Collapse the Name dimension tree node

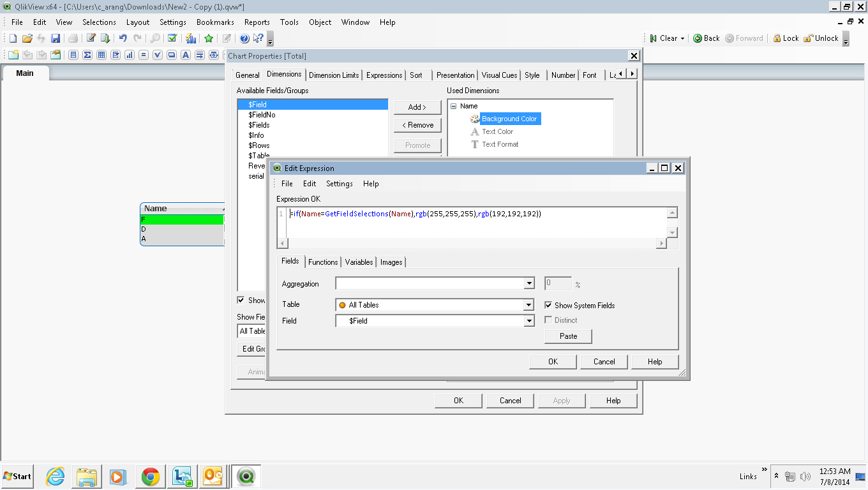coord(453,106)
